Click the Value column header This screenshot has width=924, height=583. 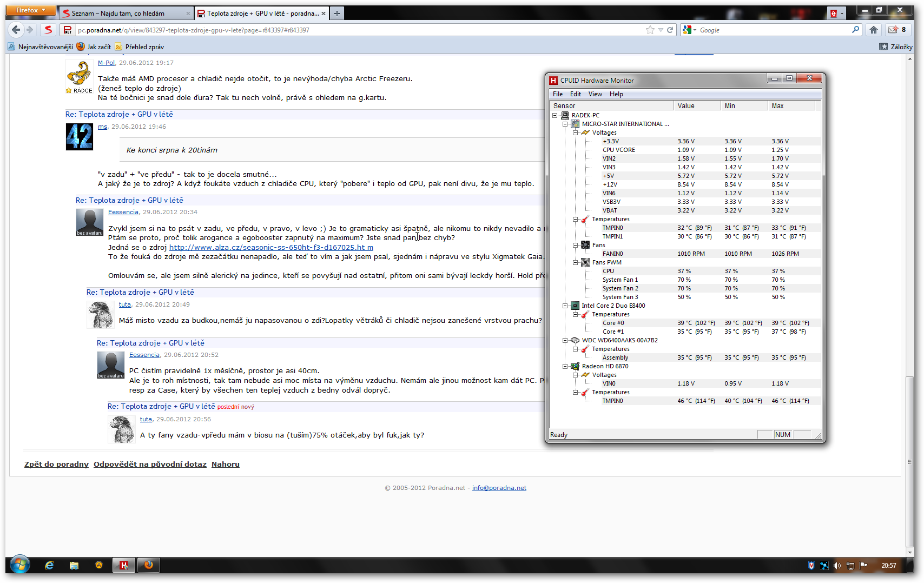coord(697,105)
